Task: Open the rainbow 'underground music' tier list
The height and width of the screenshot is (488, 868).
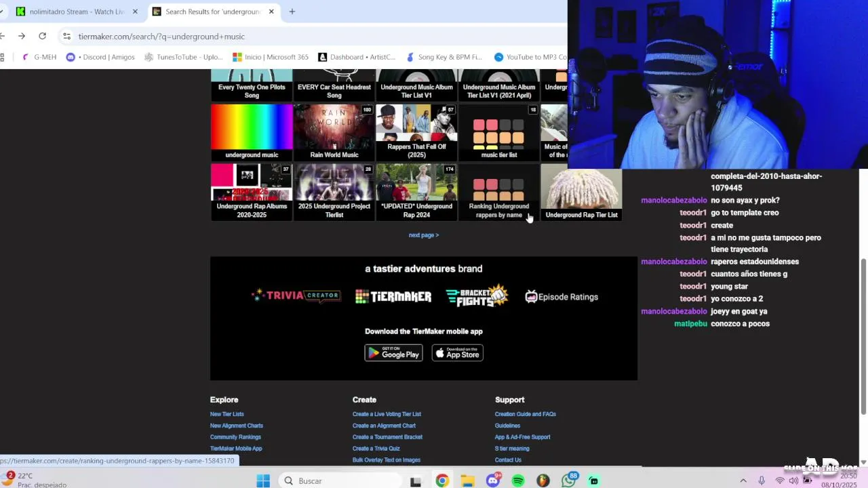Action: pos(252,132)
